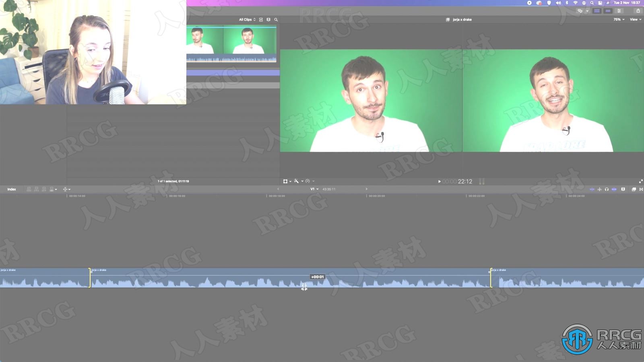The image size is (644, 362).
Task: Click the jorja x drake viewer title
Action: click(x=462, y=19)
